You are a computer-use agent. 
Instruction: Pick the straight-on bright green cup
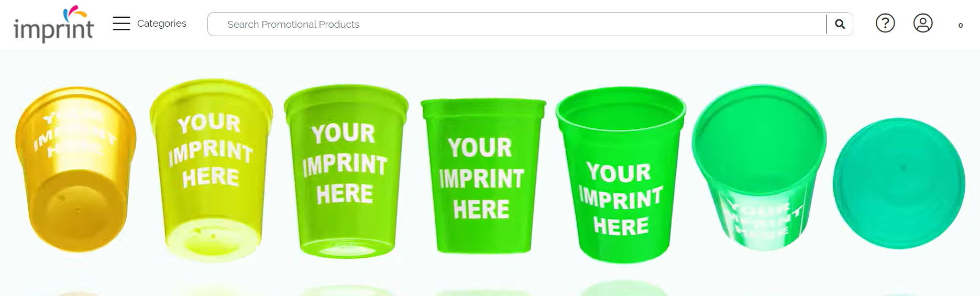(483, 176)
